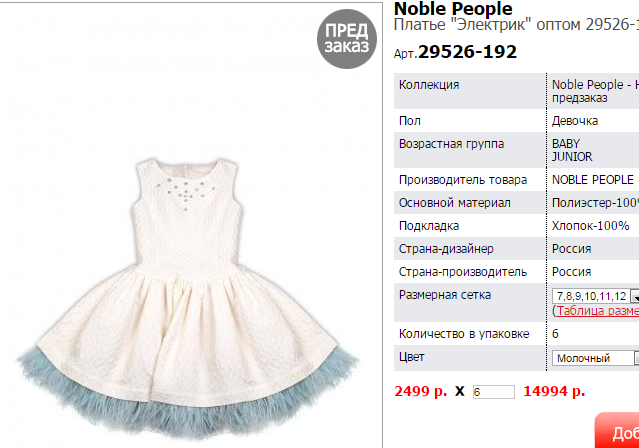Click the 2499 р. unit price
Screen dimensions: 639x448
(420, 391)
